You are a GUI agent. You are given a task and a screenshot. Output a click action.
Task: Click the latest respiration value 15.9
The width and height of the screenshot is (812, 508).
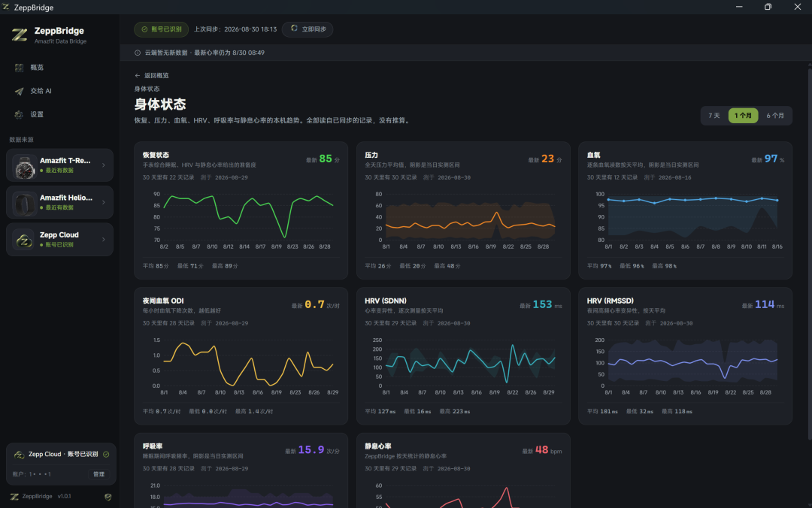311,450
